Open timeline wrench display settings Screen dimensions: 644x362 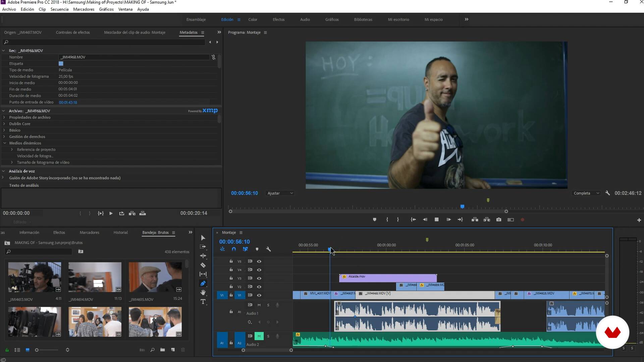tap(268, 249)
